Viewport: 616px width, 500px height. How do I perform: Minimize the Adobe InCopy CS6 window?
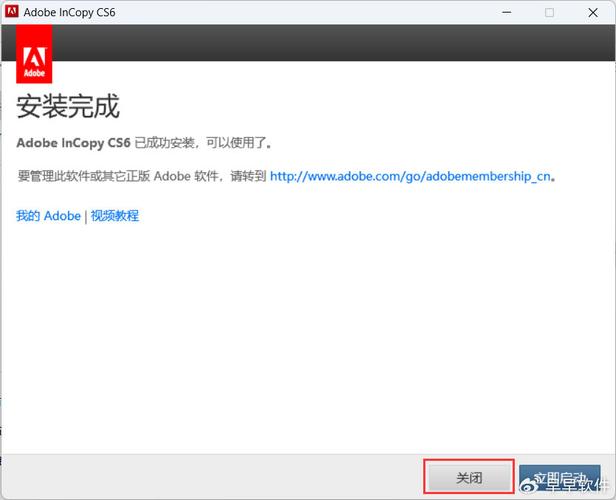coord(507,12)
